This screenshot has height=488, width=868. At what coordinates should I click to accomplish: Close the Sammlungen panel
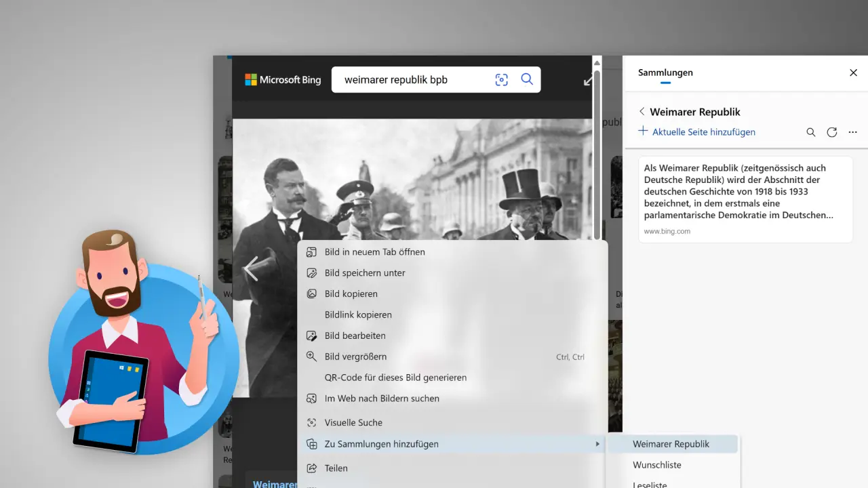click(x=853, y=73)
